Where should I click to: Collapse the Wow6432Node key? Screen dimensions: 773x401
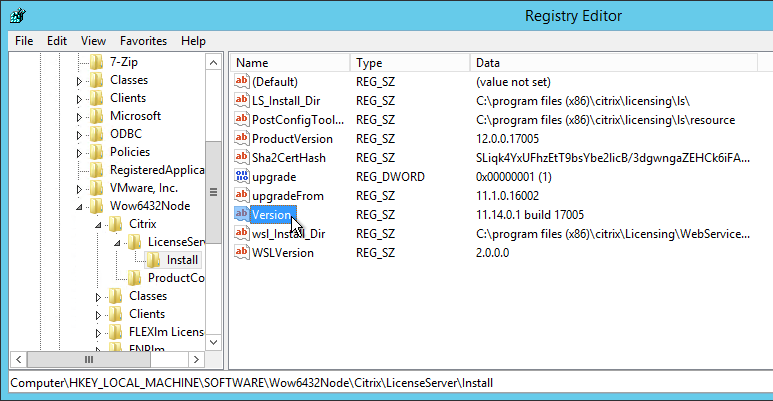pyautogui.click(x=79, y=207)
